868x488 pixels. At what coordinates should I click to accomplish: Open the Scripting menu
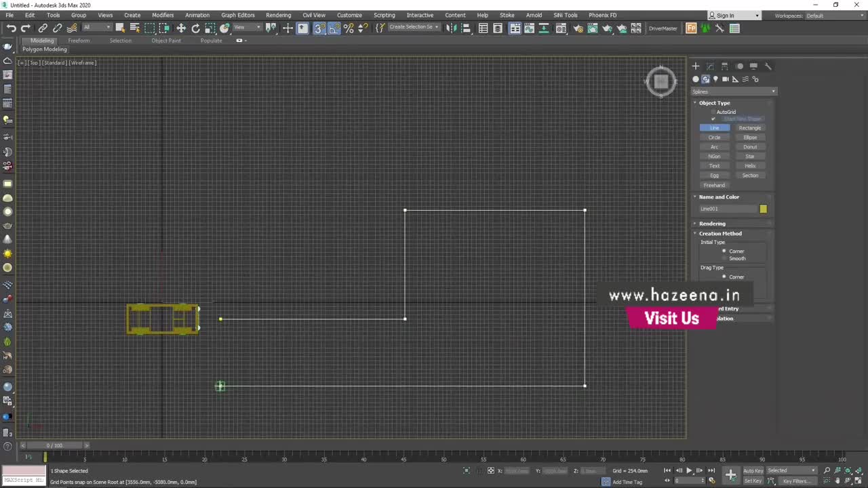[x=384, y=15]
